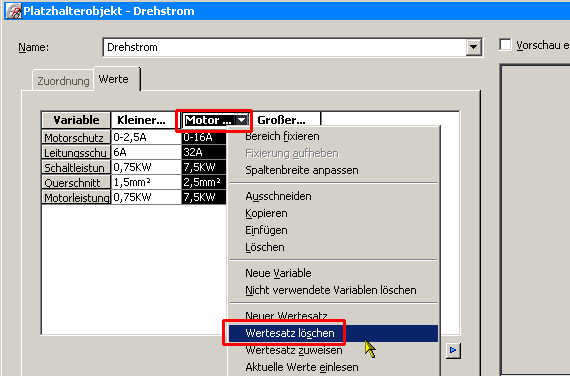Select Ausschneiden in the context menu
The image size is (570, 376).
(333, 196)
